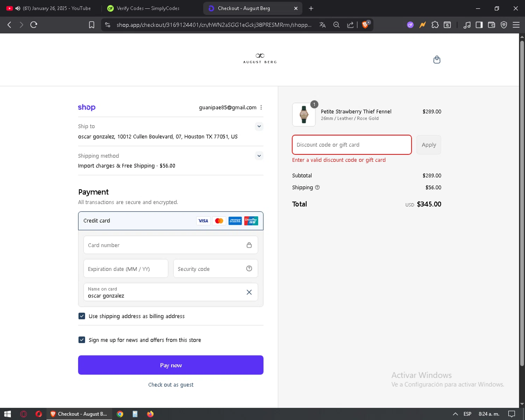Open site settings icon in address bar

(x=108, y=25)
